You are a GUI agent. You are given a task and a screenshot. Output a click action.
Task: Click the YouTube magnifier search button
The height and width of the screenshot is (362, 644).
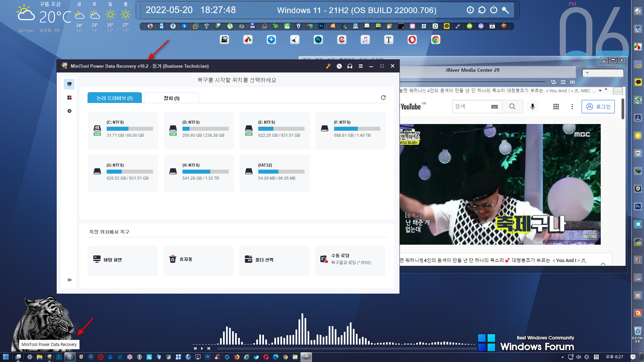[x=512, y=106]
